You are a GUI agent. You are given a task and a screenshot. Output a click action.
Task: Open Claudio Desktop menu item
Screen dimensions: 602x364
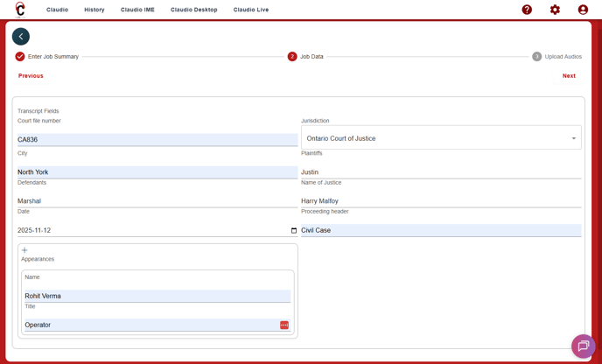point(194,10)
